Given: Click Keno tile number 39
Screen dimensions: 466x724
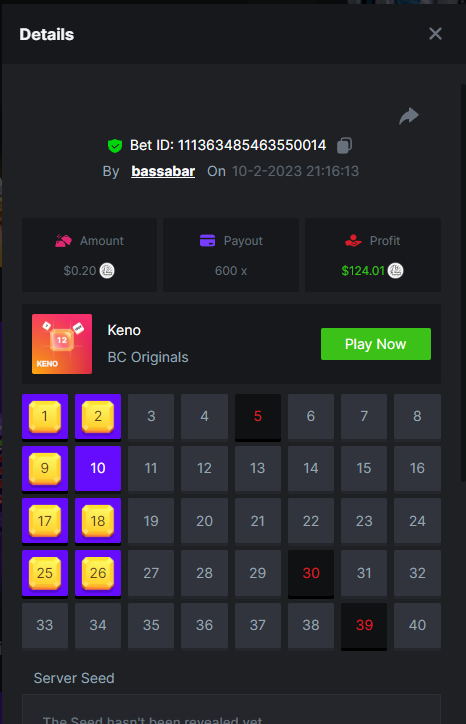Looking at the screenshot, I should click(364, 626).
